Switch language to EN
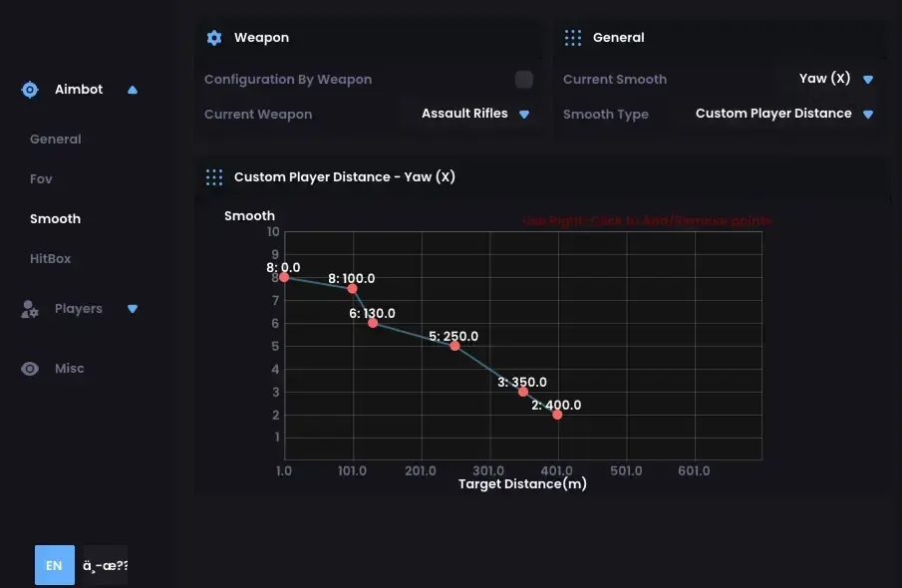This screenshot has height=588, width=902. coord(55,565)
